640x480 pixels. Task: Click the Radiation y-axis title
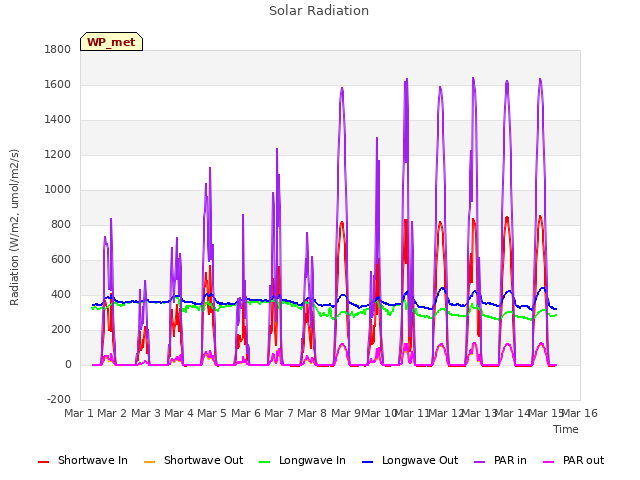pos(14,227)
